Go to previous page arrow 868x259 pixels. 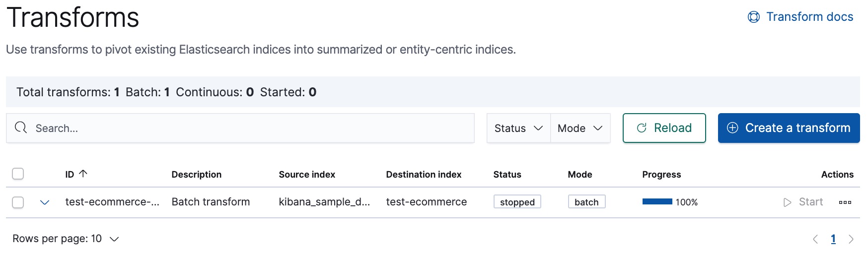815,239
